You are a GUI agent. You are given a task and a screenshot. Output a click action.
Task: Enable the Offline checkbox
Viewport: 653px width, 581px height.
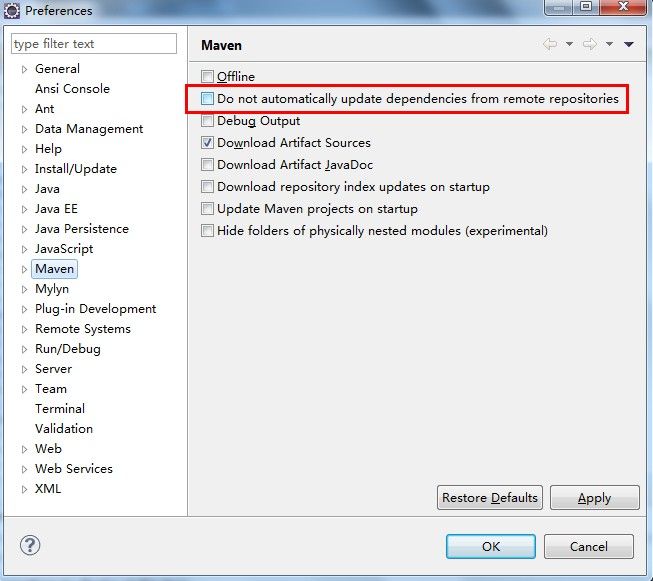tap(207, 77)
